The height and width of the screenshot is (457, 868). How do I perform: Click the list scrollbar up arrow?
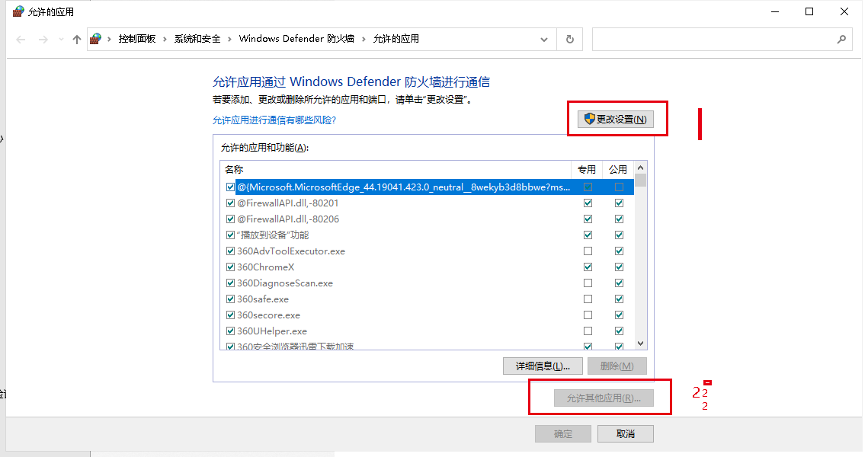tap(640, 168)
